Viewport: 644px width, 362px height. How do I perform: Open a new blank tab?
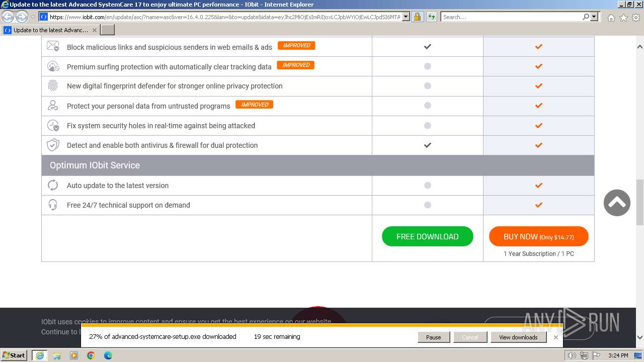click(x=108, y=30)
